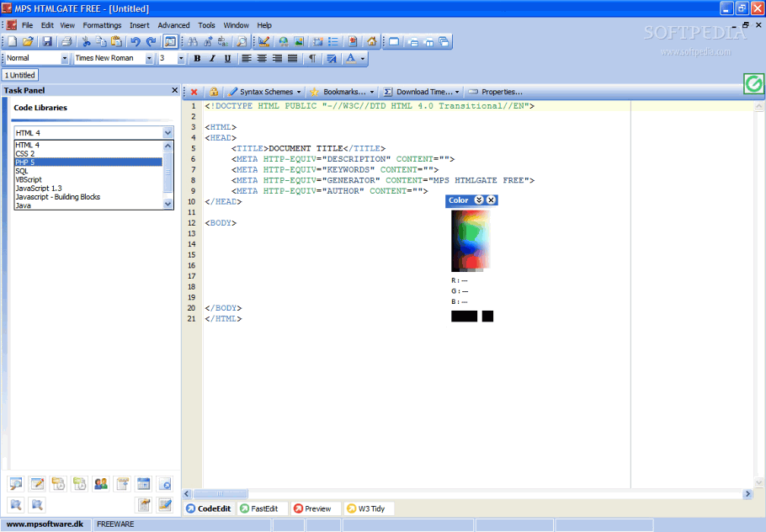Image resolution: width=766 pixels, height=532 pixels.
Task: Toggle bold formatting
Action: click(x=197, y=58)
